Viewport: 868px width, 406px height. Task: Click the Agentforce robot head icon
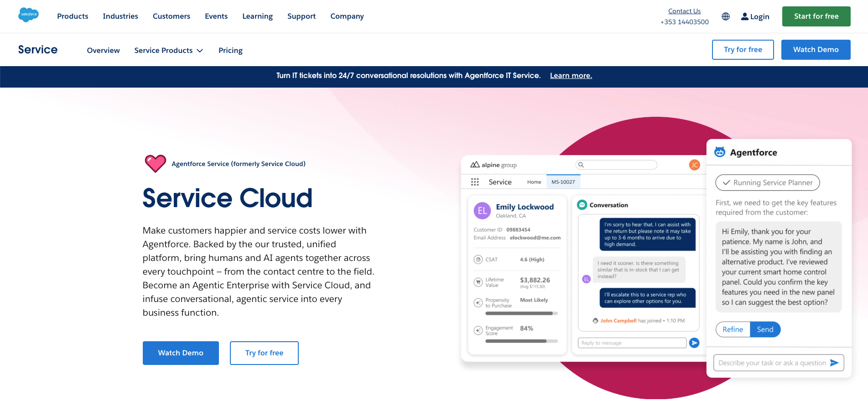click(720, 152)
